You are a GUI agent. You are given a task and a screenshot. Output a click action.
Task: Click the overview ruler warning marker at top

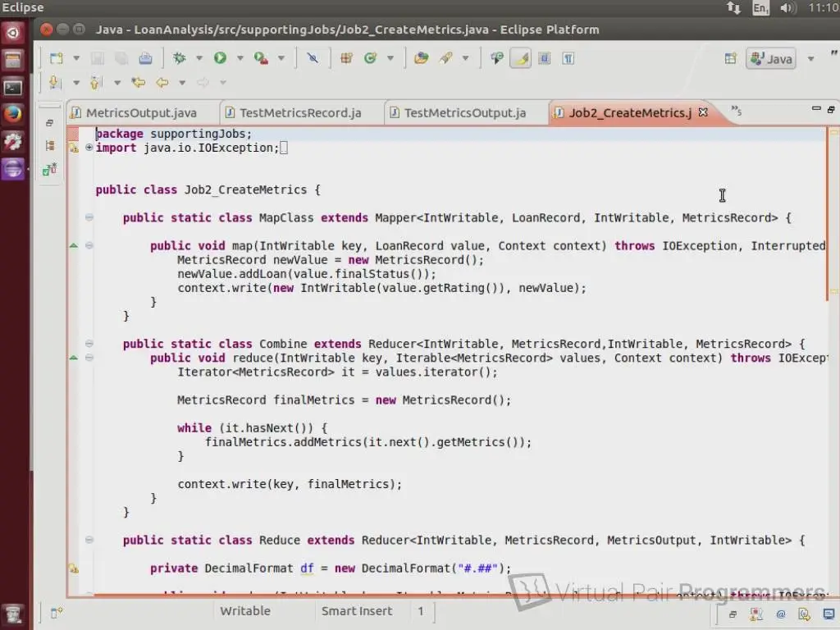point(833,131)
